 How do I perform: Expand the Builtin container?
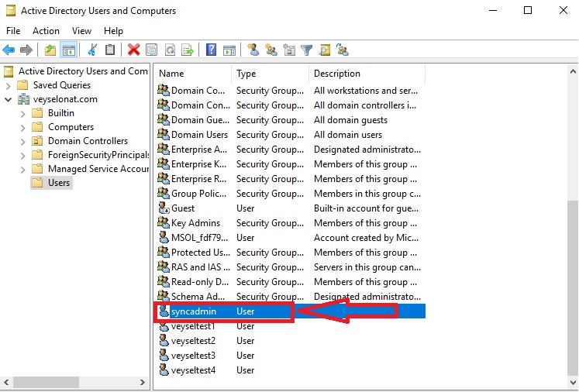coord(23,114)
